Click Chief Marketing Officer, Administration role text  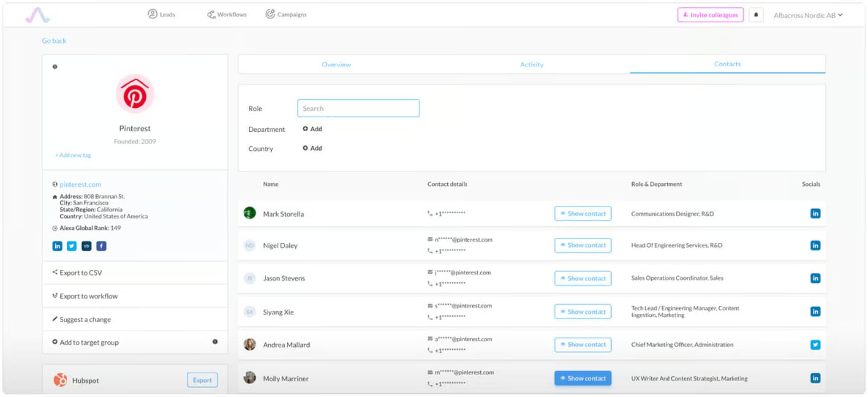pos(682,345)
